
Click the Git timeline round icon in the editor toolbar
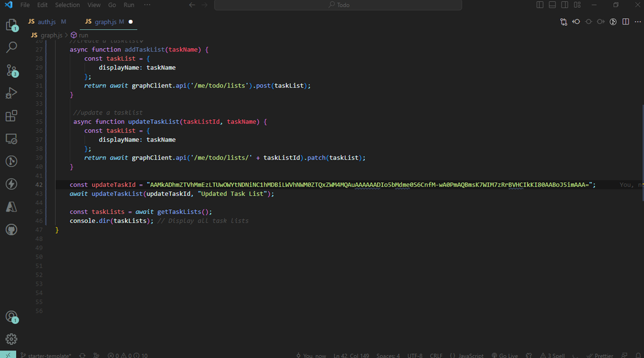(613, 22)
